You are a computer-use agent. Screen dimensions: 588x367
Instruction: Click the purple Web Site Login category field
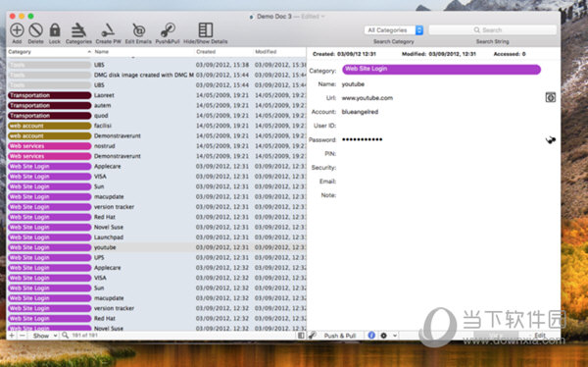(x=441, y=69)
